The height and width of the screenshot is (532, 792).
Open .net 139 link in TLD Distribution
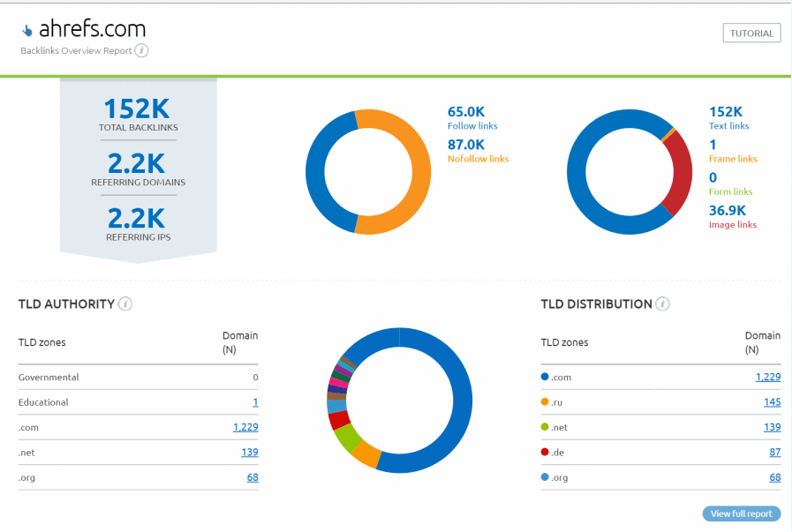[x=773, y=428]
